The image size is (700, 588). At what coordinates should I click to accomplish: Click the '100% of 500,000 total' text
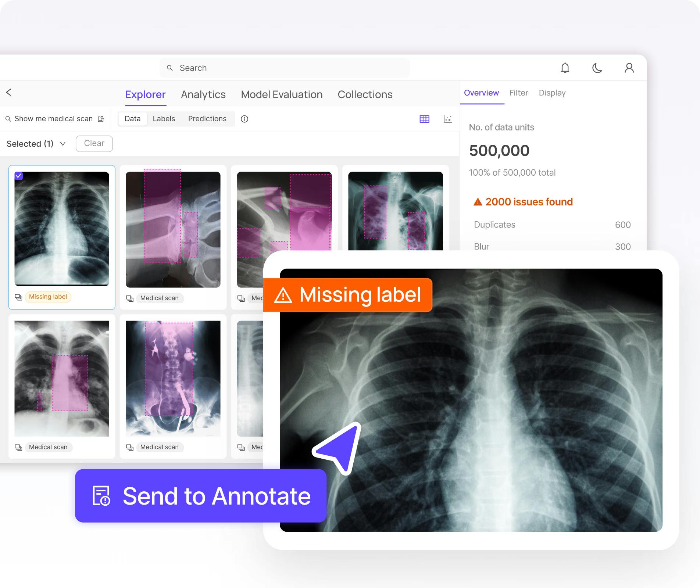[512, 173]
